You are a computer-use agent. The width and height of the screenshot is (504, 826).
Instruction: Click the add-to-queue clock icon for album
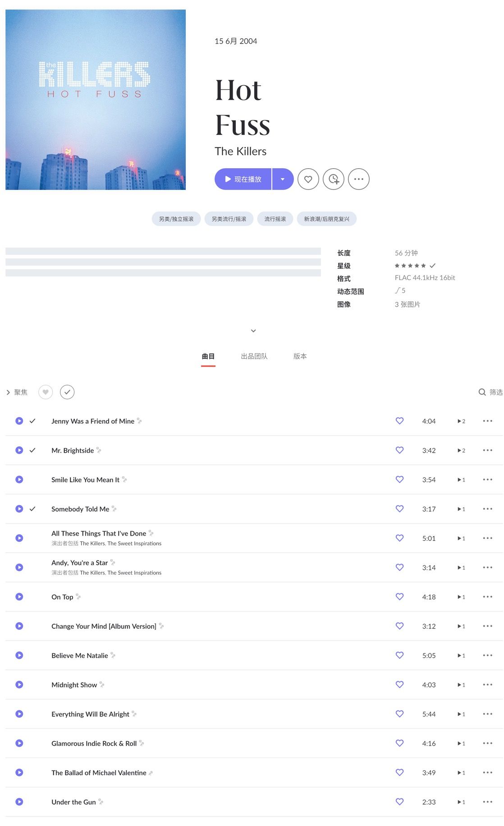coord(334,179)
